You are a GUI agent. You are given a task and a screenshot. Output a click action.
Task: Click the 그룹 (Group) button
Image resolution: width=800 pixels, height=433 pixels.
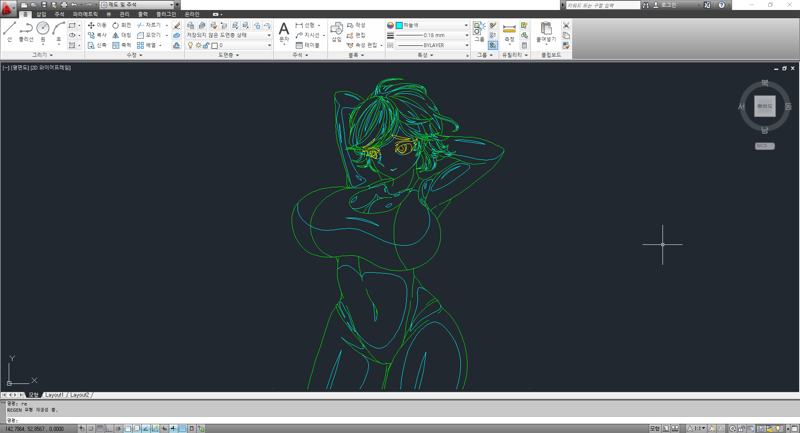(x=479, y=33)
